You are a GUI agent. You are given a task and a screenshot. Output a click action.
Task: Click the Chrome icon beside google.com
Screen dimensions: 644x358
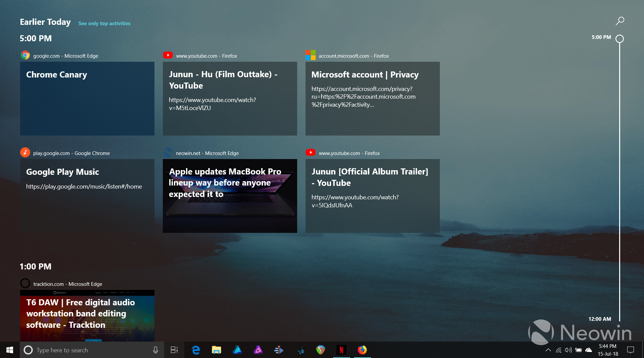coord(25,55)
